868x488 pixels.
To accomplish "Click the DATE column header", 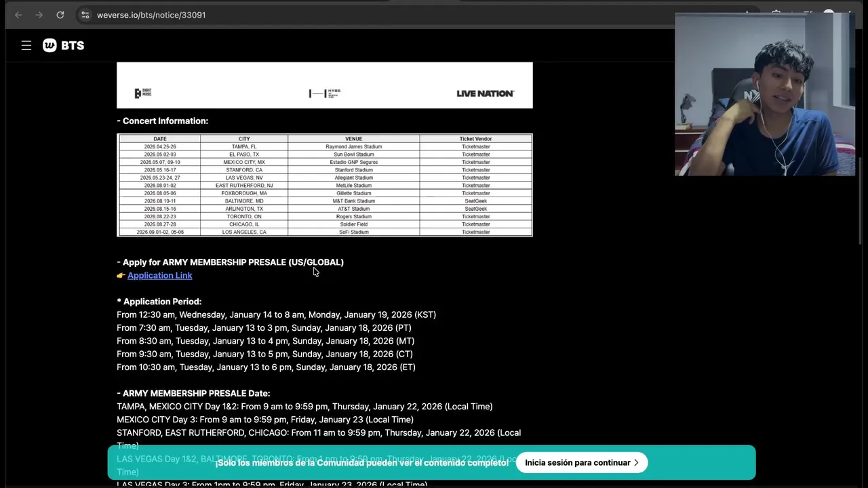I will click(x=160, y=139).
